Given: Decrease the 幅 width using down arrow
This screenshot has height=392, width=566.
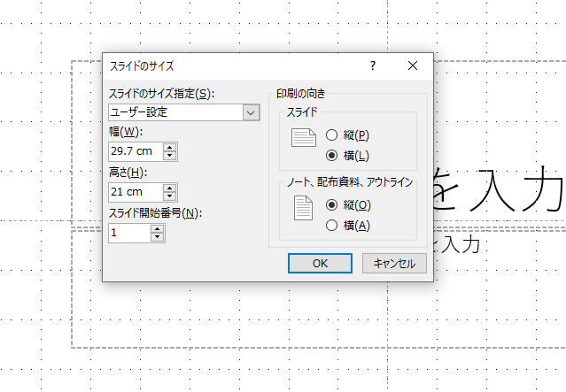Looking at the screenshot, I should click(171, 157).
